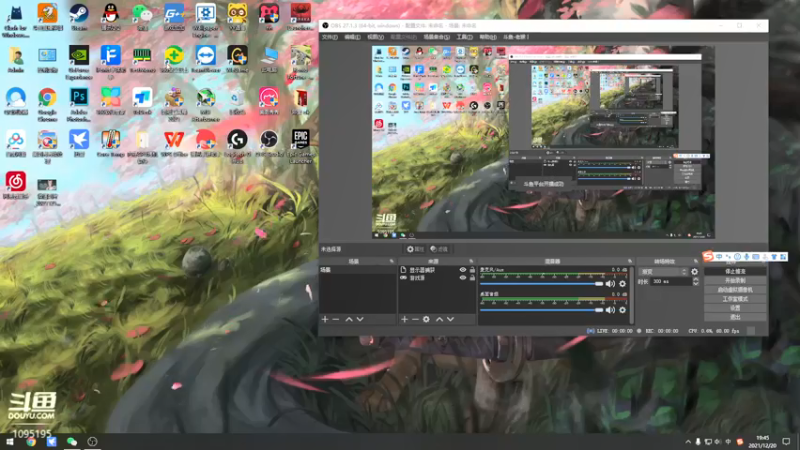
Task: Remove selected source with minus icon
Action: click(x=415, y=319)
